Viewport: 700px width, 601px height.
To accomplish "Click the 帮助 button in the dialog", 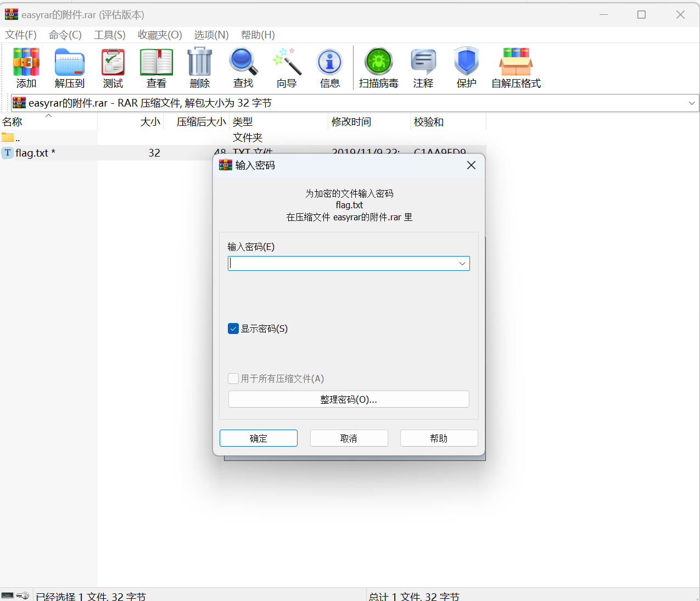I will pos(439,438).
